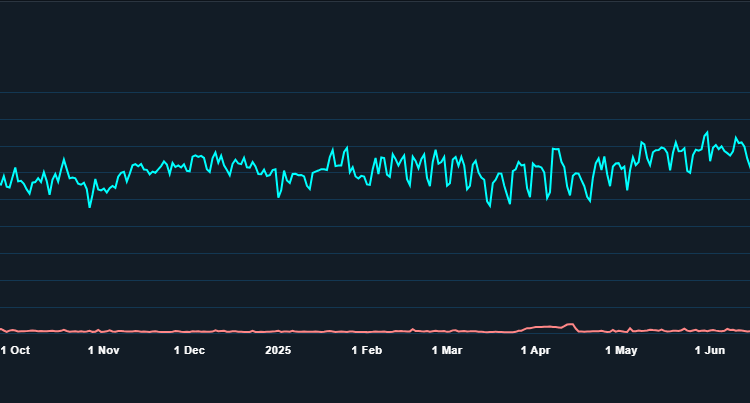Click the cyan line's lowest dip before 1 Nov
The image size is (750, 403).
(89, 206)
